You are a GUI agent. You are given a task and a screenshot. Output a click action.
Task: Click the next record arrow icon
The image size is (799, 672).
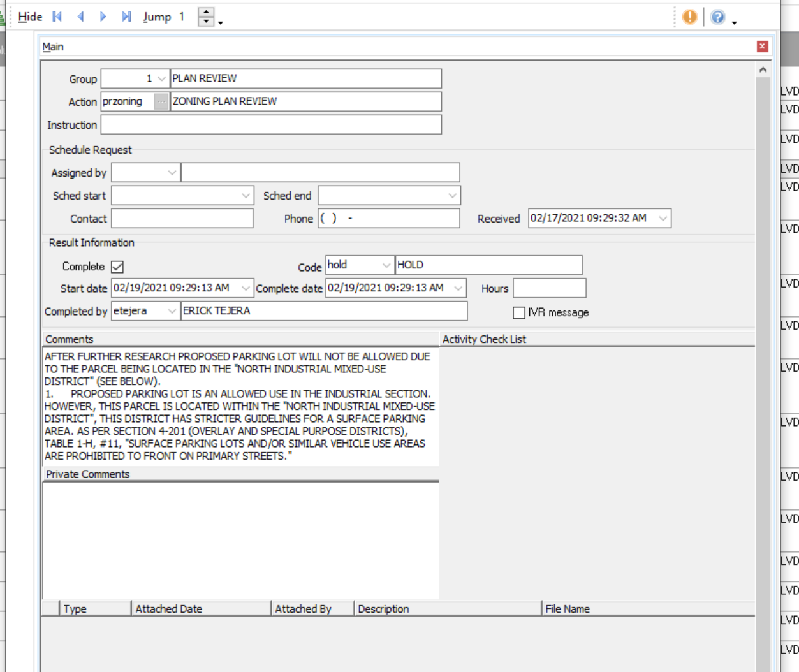coord(103,17)
